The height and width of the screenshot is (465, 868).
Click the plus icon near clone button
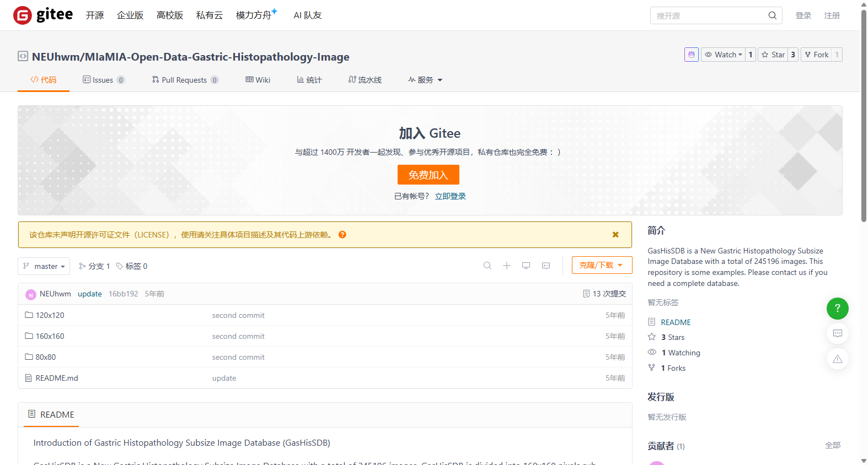pyautogui.click(x=507, y=266)
